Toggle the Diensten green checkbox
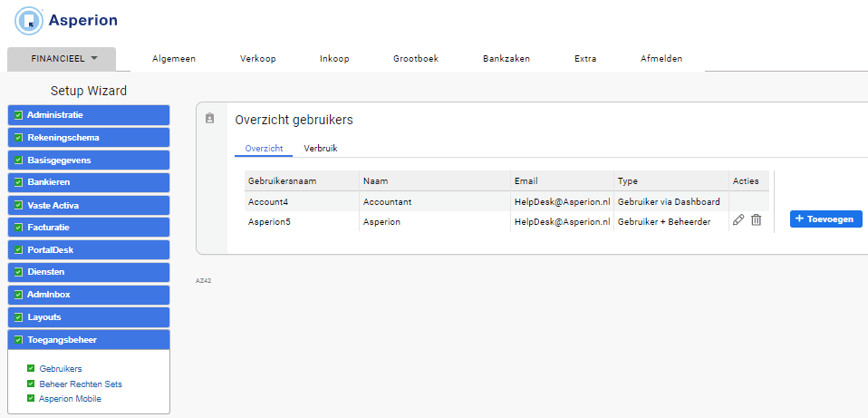This screenshot has height=418, width=868. tap(18, 272)
